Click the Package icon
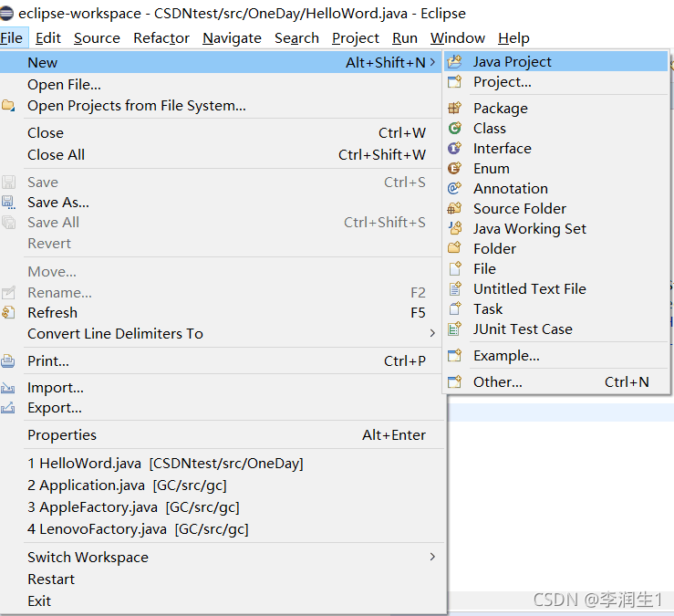674x616 pixels. click(x=454, y=108)
